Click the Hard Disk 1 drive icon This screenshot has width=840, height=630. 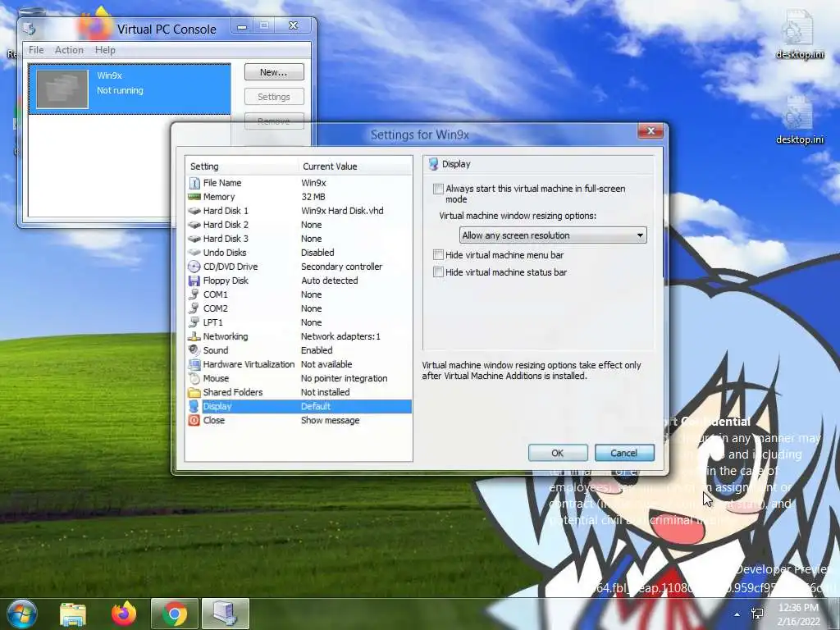click(194, 211)
